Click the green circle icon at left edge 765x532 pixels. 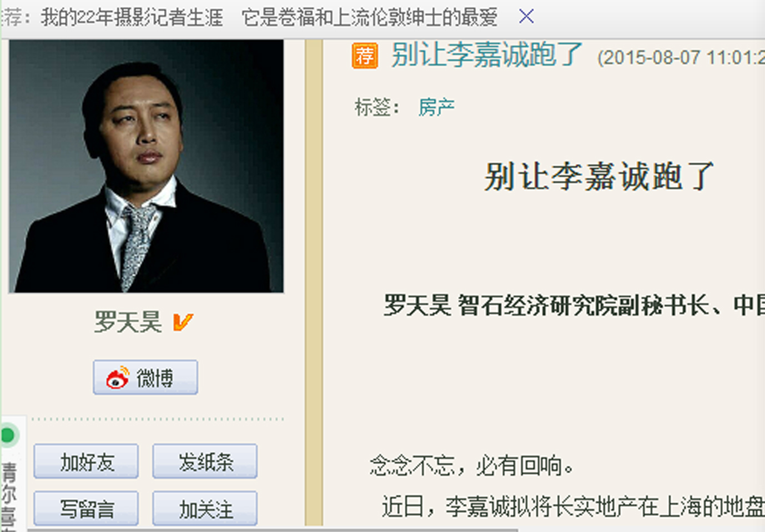pos(8,435)
